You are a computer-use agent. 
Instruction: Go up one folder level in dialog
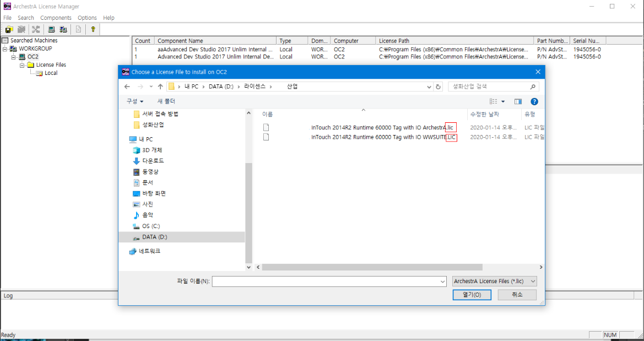[x=160, y=86]
